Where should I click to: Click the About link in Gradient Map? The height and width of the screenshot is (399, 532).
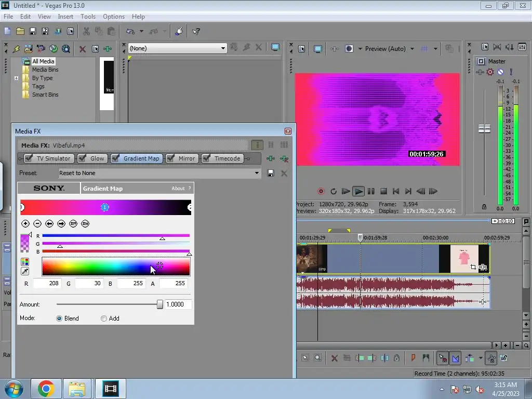pos(178,188)
